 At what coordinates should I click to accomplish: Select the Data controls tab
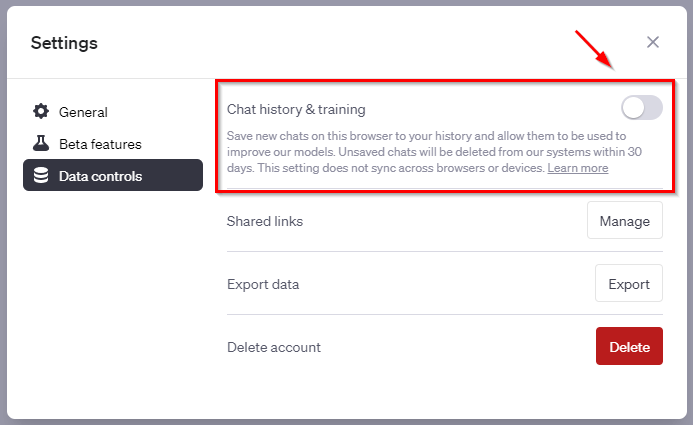click(113, 175)
